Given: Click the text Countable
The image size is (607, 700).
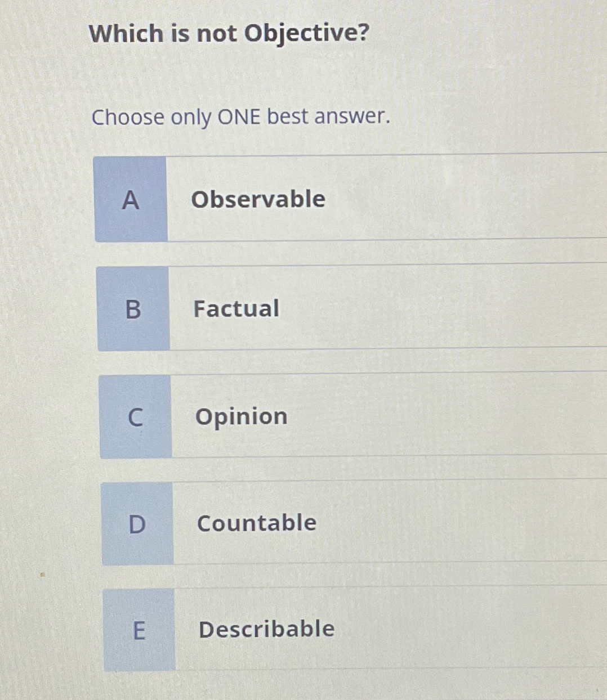Looking at the screenshot, I should pyautogui.click(x=256, y=523).
